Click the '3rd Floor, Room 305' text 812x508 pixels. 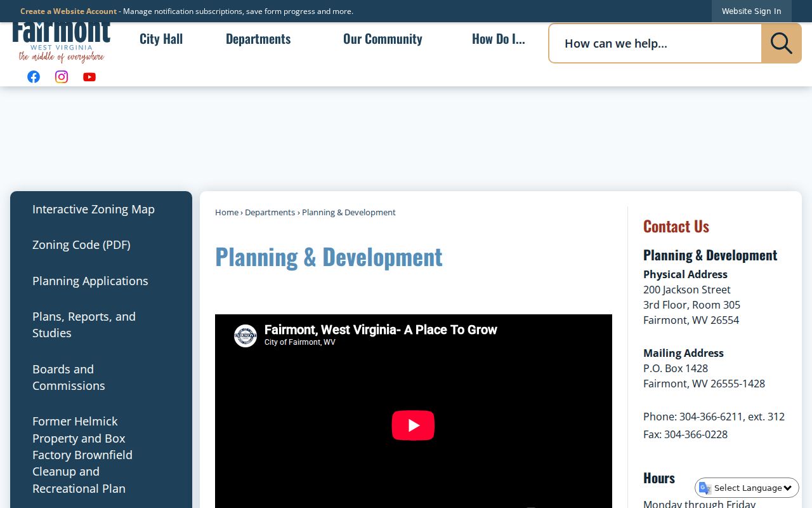coord(691,305)
